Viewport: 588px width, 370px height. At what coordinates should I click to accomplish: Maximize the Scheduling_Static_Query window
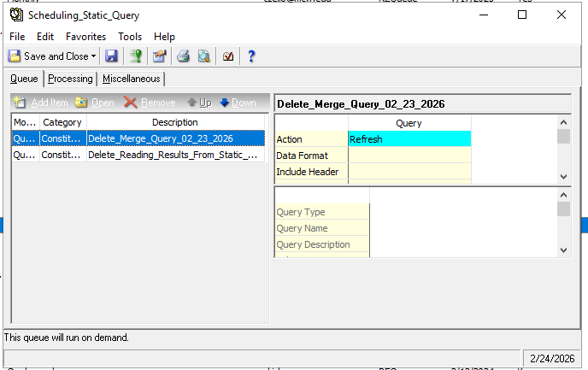[522, 15]
